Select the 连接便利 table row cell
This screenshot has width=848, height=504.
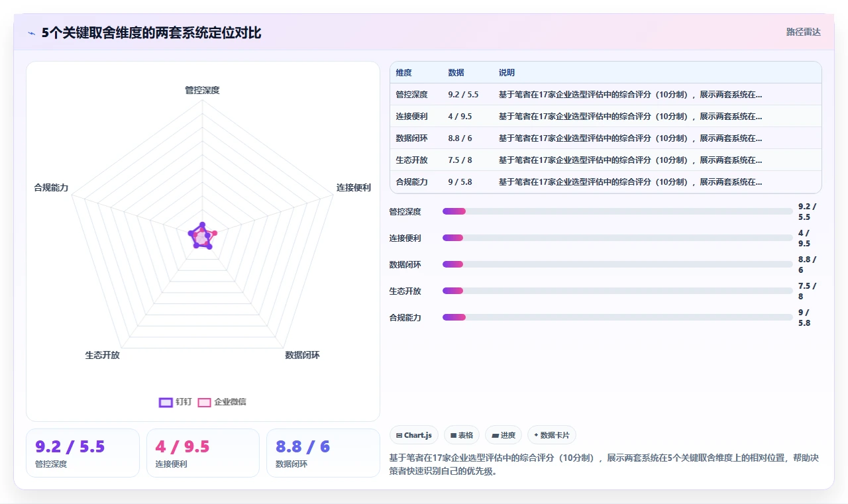click(x=411, y=117)
